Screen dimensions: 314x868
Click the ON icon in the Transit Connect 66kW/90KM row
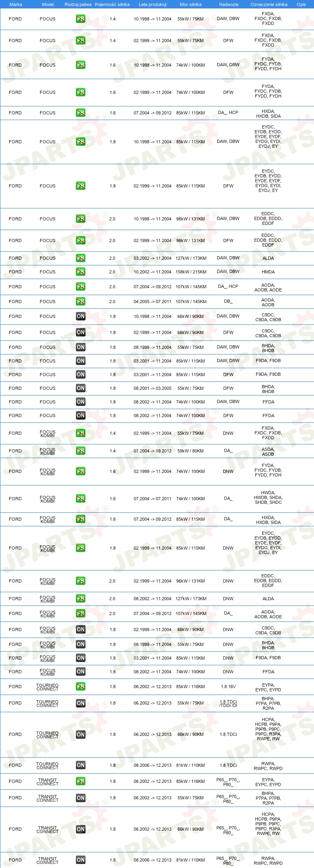(81, 829)
